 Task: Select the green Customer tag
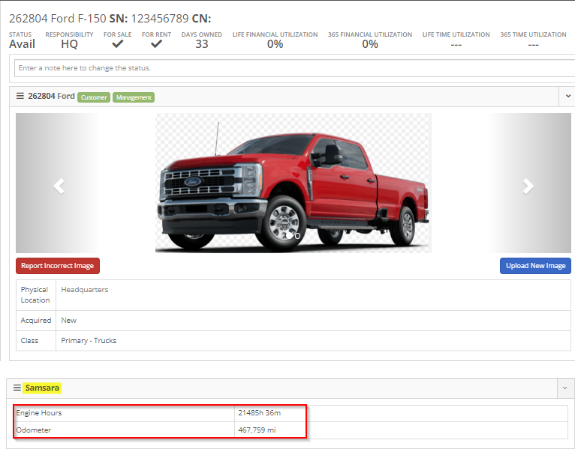(94, 97)
